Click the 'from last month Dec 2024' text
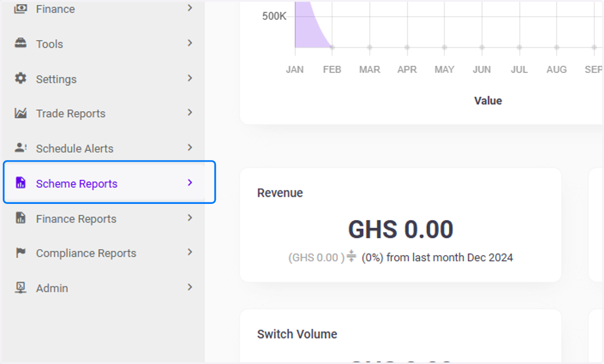Screen dimensions: 604x364 (x=449, y=257)
